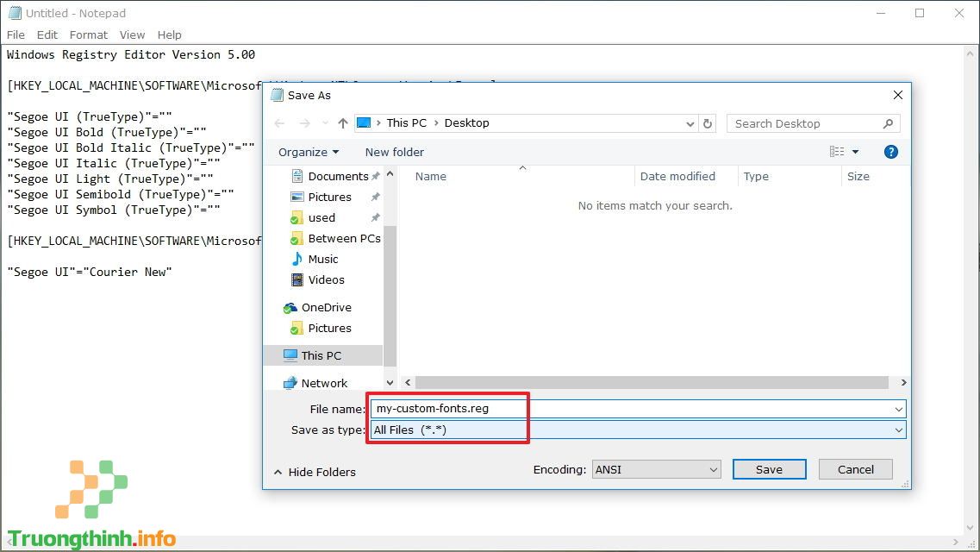Click the file list scroll left arrow
The width and height of the screenshot is (980, 552).
tap(408, 382)
